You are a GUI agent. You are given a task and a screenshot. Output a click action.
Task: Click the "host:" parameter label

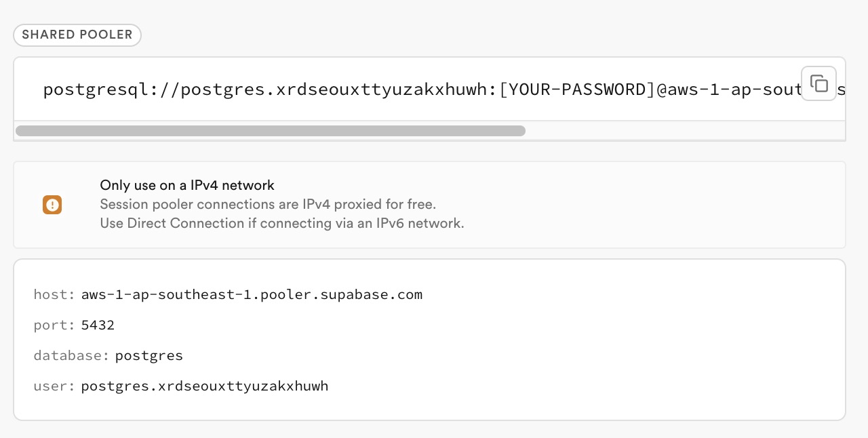pyautogui.click(x=54, y=294)
